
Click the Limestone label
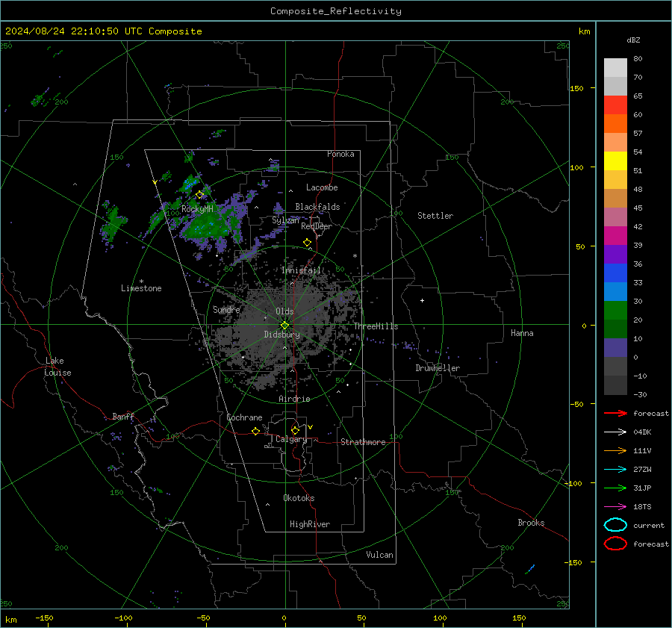pyautogui.click(x=141, y=288)
